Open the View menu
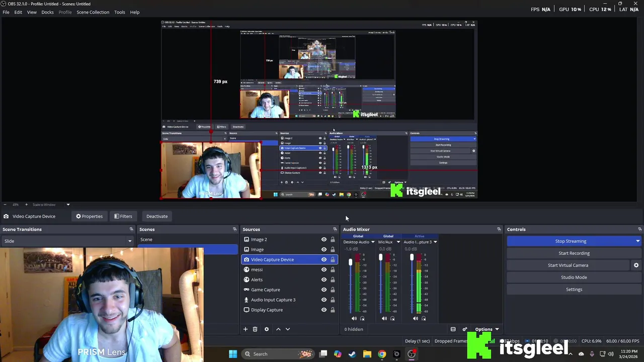Viewport: 644px width, 362px height. pos(32,12)
